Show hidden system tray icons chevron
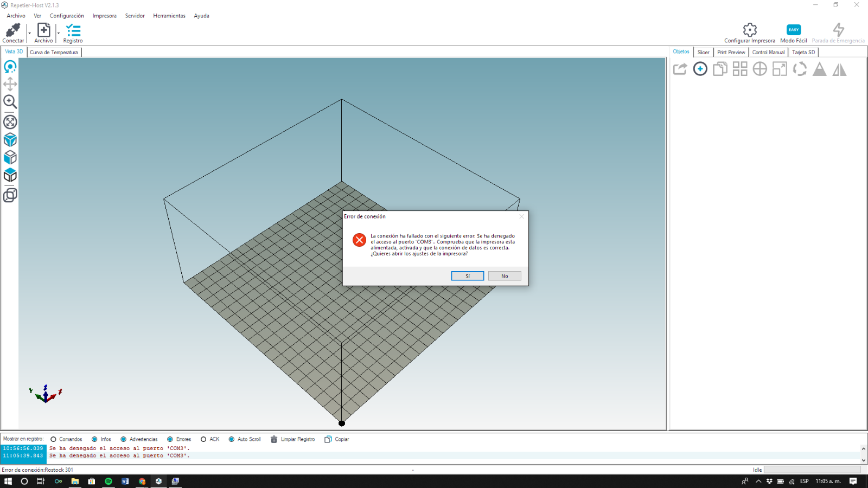868x488 pixels. click(x=758, y=481)
